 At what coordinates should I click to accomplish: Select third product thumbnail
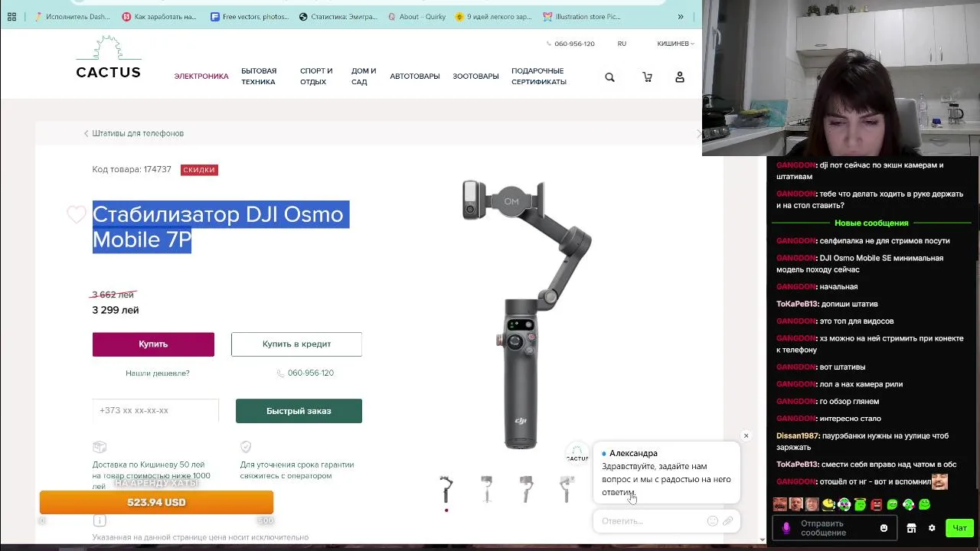click(526, 489)
